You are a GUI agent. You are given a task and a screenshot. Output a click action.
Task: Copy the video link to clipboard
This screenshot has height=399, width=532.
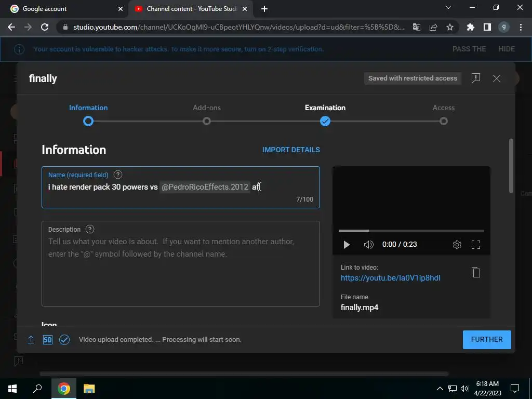pos(476,272)
